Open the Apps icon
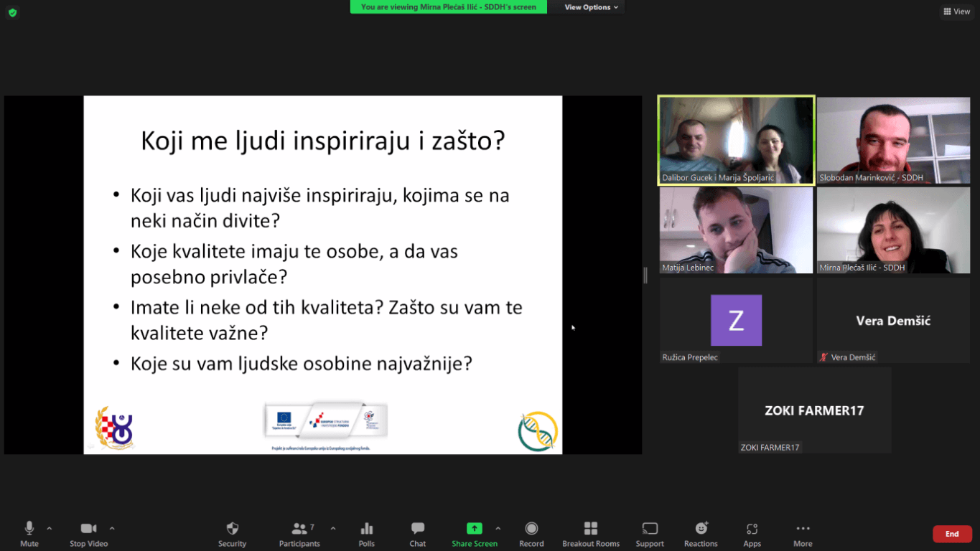Viewport: 980px width, 551px height. [x=752, y=529]
